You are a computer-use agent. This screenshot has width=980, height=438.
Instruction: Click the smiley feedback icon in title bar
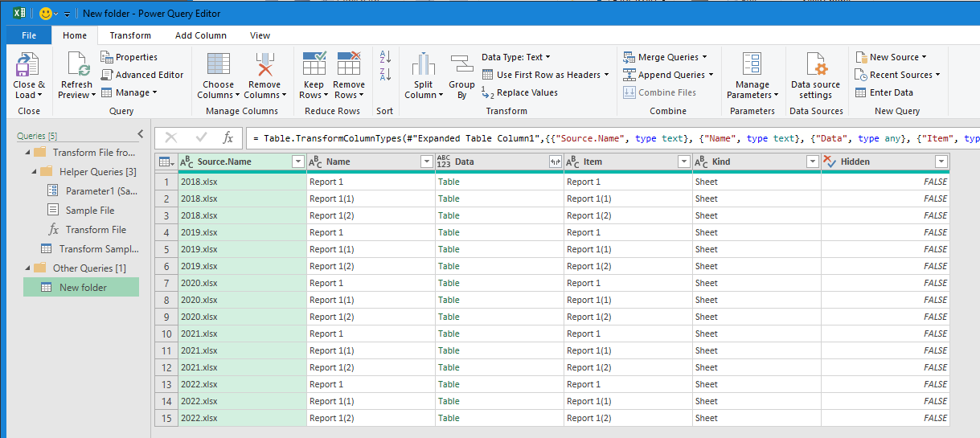point(47,14)
